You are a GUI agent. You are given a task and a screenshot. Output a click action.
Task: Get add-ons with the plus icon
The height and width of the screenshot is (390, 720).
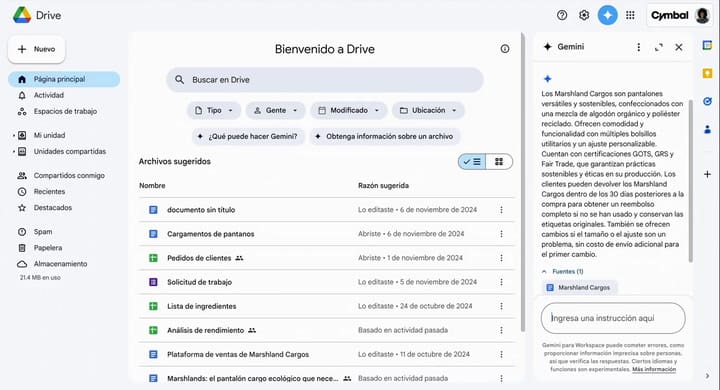(707, 174)
